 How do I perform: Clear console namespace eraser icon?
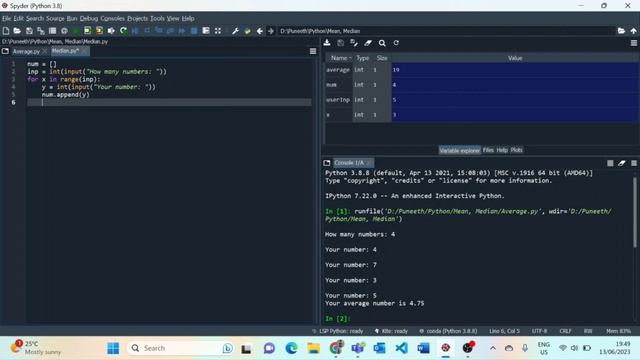coord(622,163)
